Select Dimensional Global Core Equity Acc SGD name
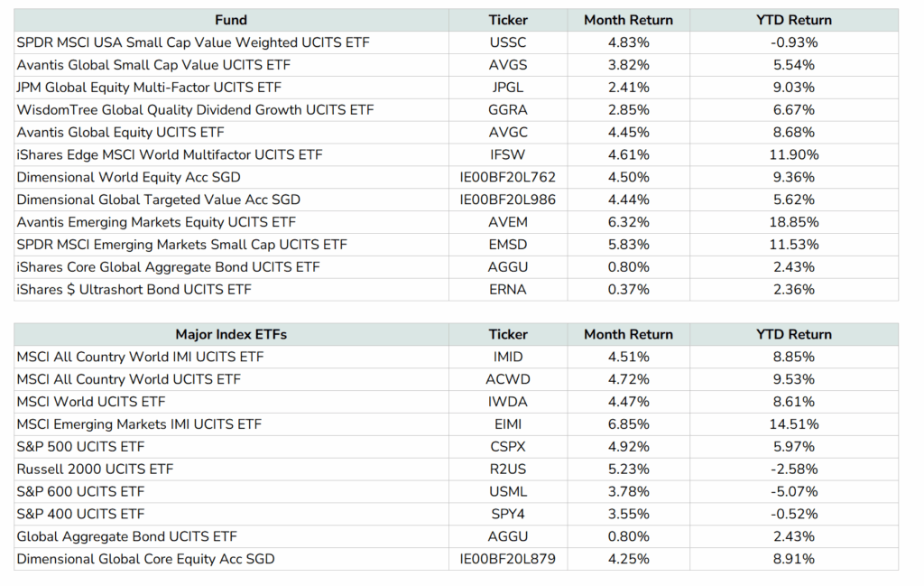 coord(145,559)
